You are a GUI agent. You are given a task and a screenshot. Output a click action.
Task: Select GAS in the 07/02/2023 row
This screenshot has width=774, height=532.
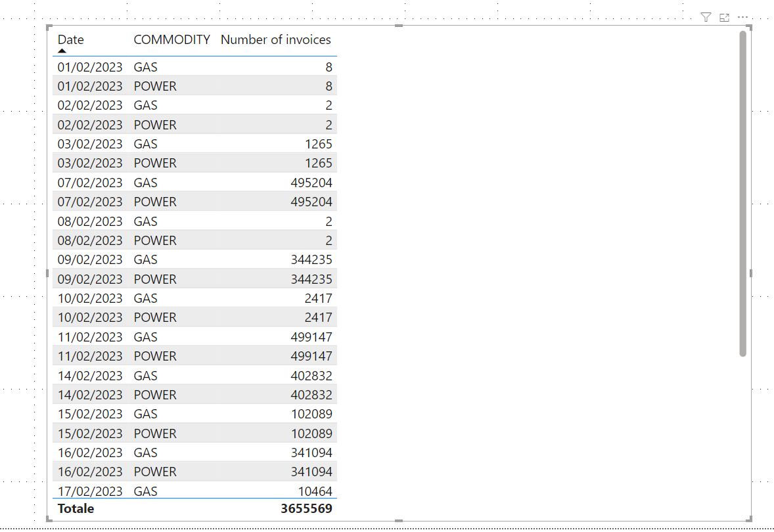click(146, 183)
